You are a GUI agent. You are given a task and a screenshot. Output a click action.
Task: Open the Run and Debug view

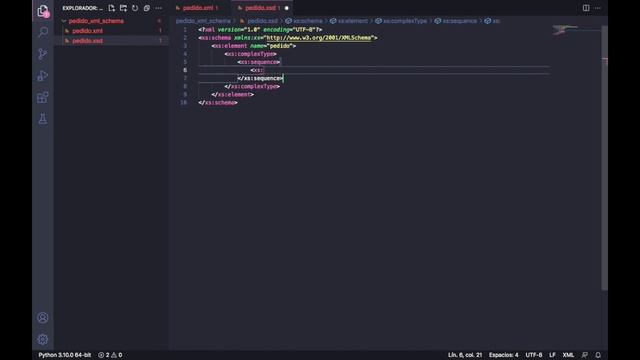click(x=43, y=76)
